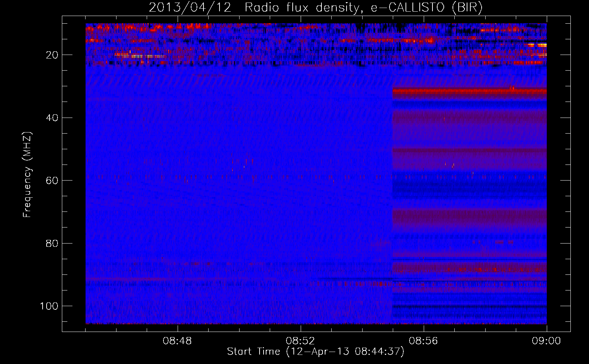Screen dimensions: 589x364
Task: Click the 'Start Time (12-Apr-13 08:44:37)' label
Action: [316, 352]
